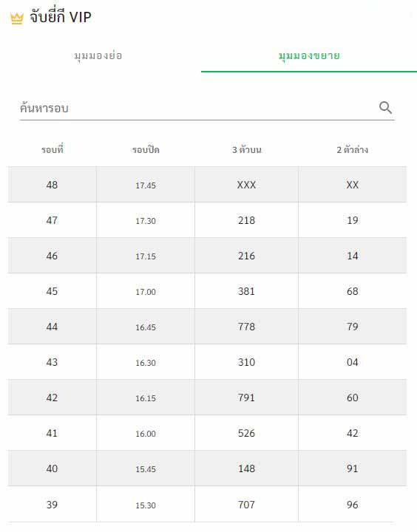Click the 2 ตัวล่าง column header
This screenshot has width=417, height=532.
pos(353,149)
